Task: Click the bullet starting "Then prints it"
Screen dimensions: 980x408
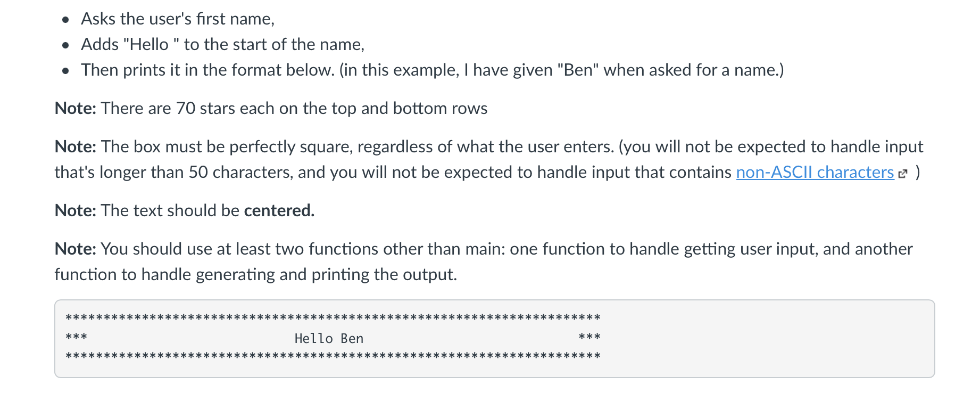Action: pyautogui.click(x=433, y=70)
